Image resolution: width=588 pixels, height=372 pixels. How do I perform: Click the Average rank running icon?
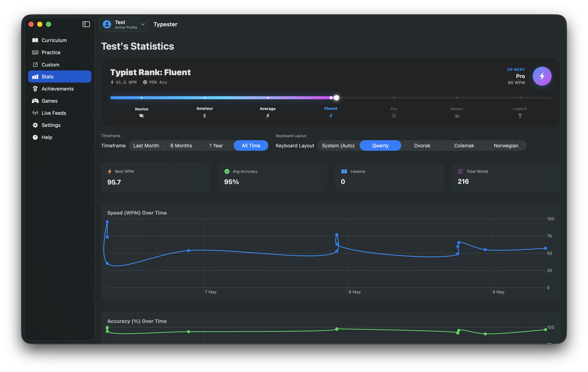tap(268, 116)
